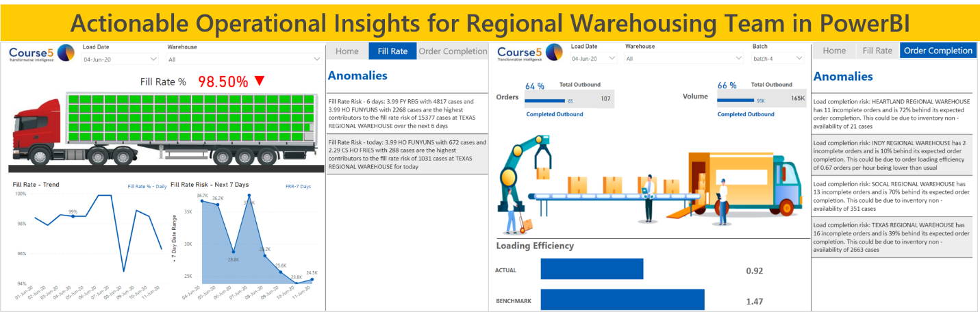Click the 98.50% fill rate value
This screenshot has width=980, height=312.
pyautogui.click(x=223, y=81)
